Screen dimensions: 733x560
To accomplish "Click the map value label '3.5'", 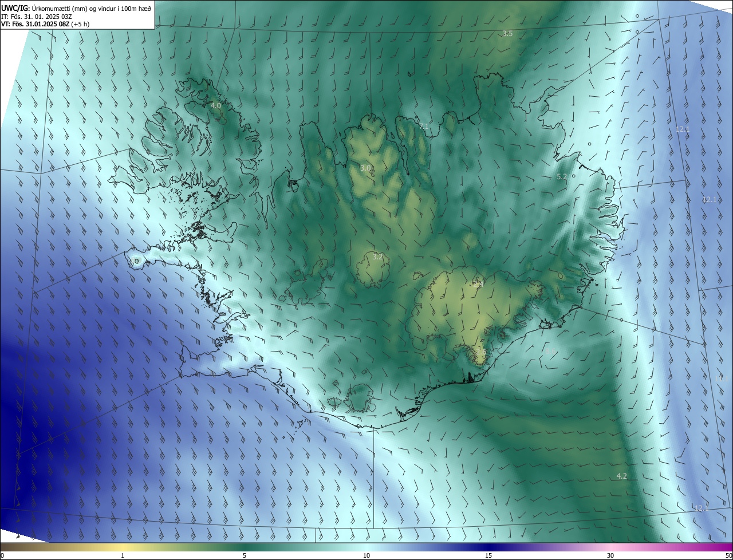I will [507, 34].
